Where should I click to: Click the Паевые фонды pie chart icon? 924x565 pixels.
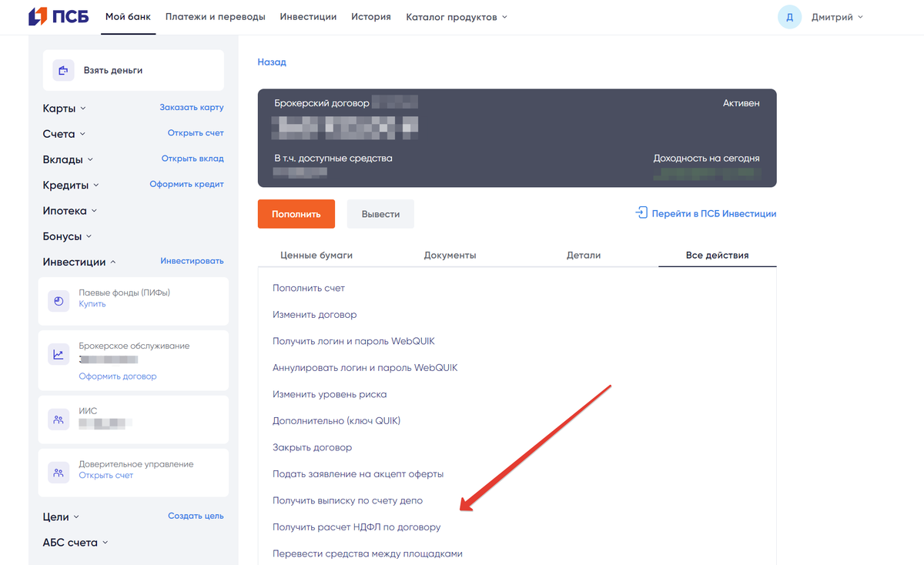coord(59,301)
